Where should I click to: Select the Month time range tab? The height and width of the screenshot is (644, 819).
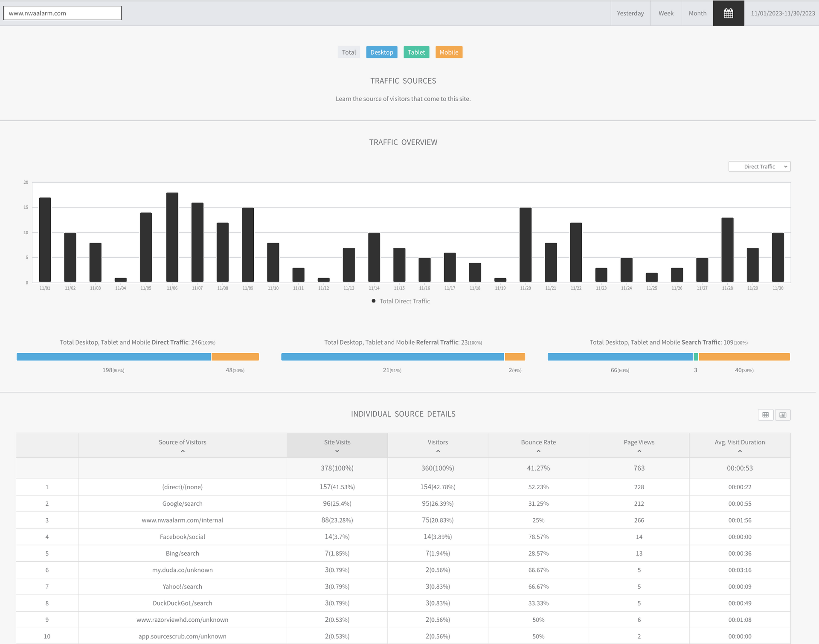tap(697, 13)
